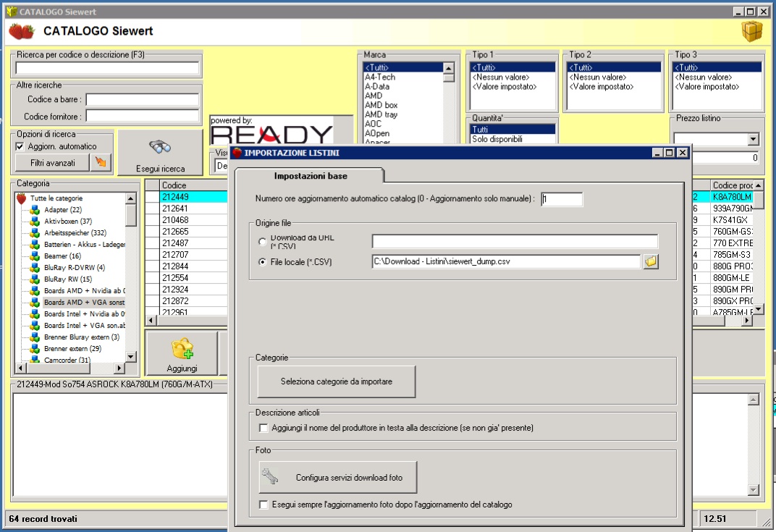
Task: Click the orange arrow icon beside Filtri avanzati
Action: coord(101,162)
